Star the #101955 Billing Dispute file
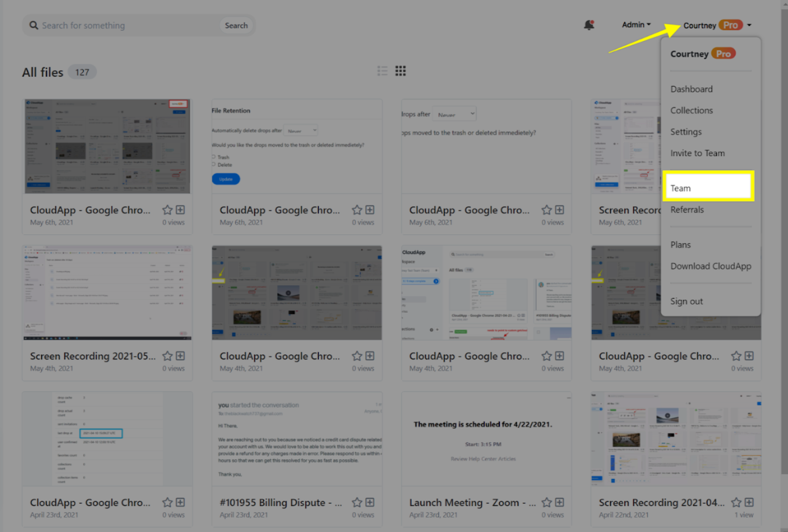Image resolution: width=788 pixels, height=532 pixels. [357, 502]
